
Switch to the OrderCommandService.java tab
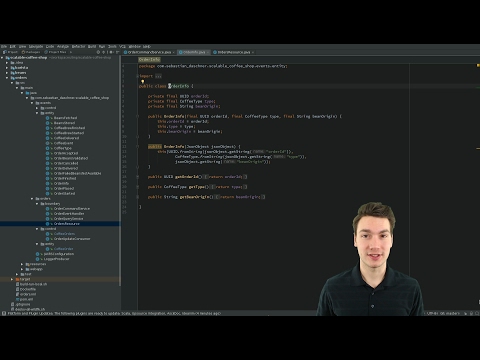[x=149, y=52]
